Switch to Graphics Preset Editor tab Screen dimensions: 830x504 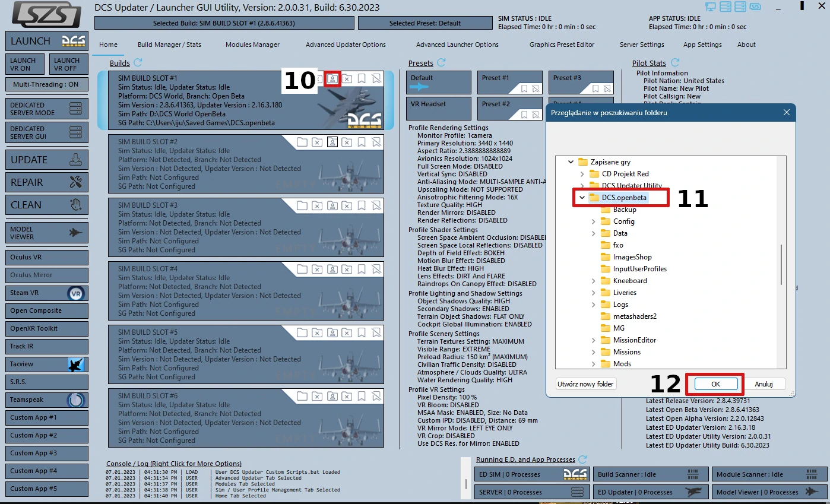[x=562, y=45]
